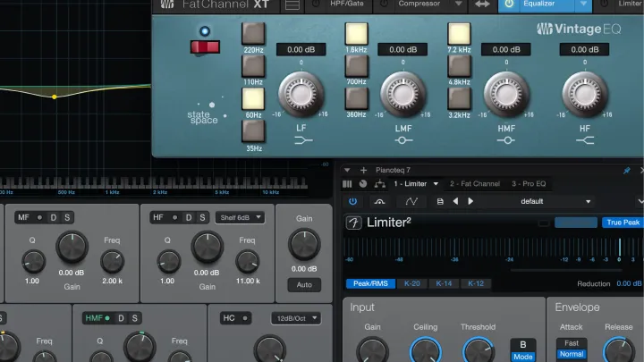Select the 3.2kHz HMF frequency button
The image size is (644, 362).
pos(459,98)
